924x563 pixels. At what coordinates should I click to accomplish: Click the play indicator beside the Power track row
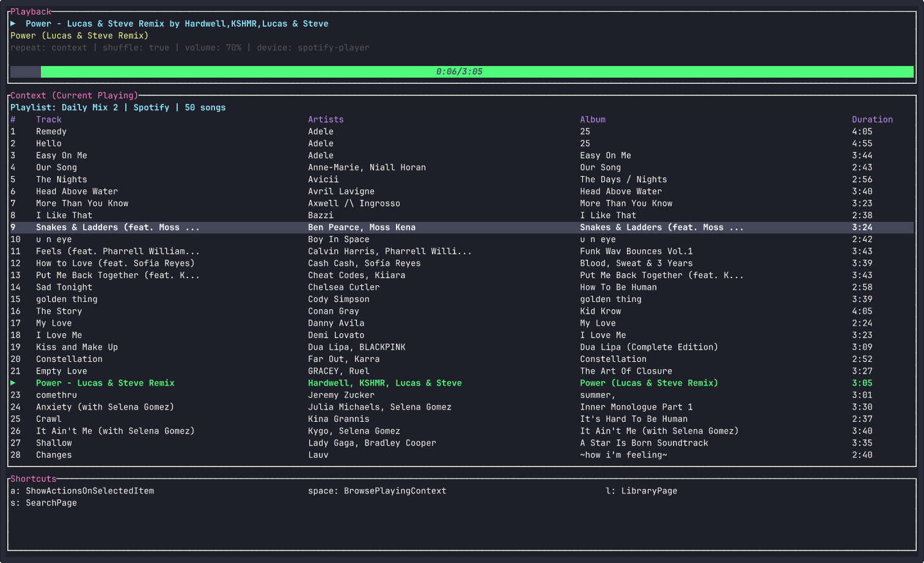[x=12, y=383]
